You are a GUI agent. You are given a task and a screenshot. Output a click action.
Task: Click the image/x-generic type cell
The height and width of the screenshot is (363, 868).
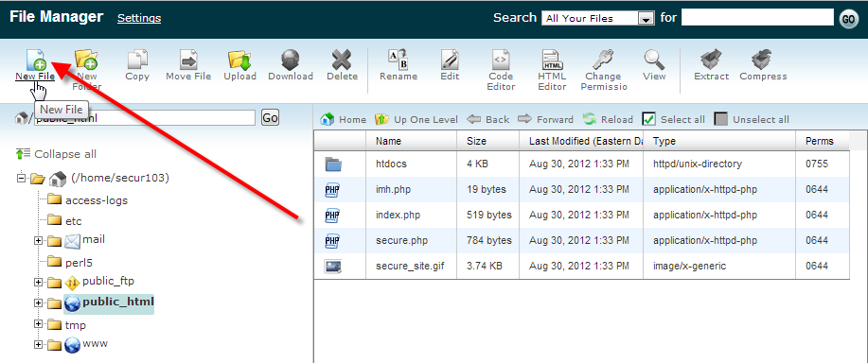689,266
